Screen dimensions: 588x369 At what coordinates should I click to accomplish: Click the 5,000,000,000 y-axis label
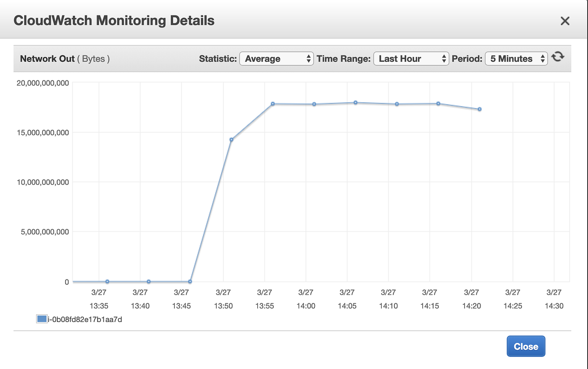pyautogui.click(x=45, y=232)
